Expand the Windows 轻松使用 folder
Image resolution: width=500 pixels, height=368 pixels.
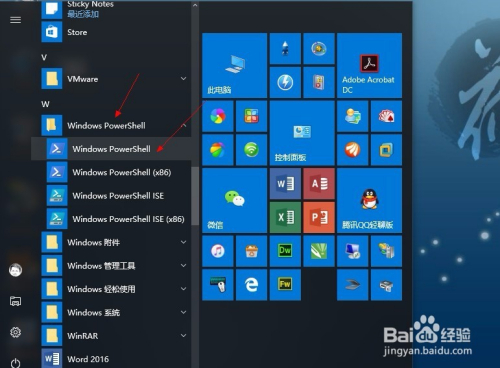pyautogui.click(x=183, y=289)
